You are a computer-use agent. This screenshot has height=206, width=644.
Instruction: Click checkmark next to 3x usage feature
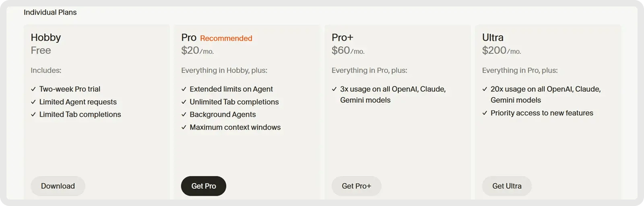334,89
